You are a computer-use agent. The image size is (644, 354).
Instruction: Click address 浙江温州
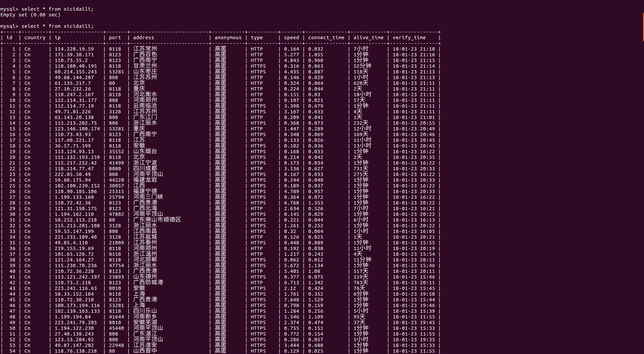(x=145, y=254)
